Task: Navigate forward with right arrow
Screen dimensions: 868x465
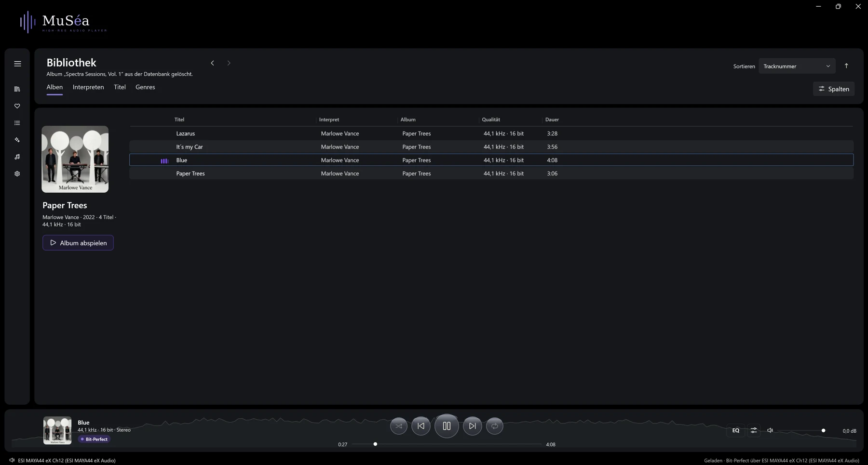Action: (x=229, y=63)
